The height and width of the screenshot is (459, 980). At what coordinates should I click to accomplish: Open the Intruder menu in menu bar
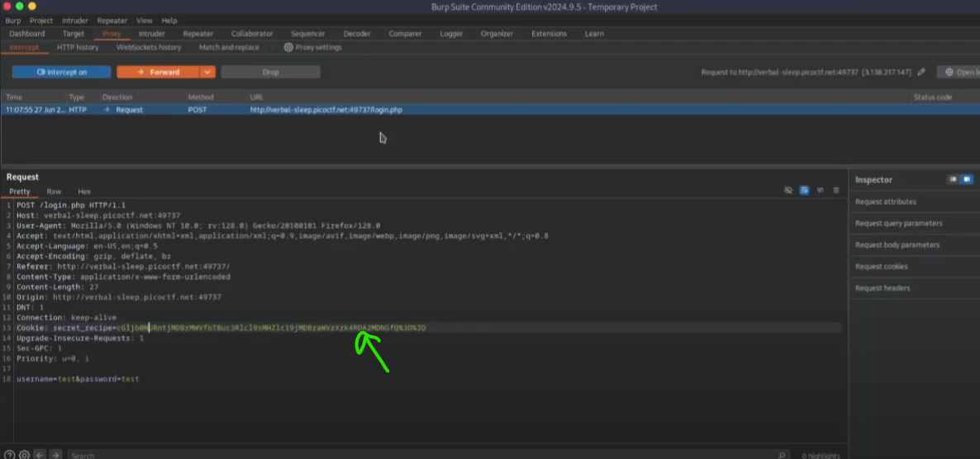tap(75, 21)
